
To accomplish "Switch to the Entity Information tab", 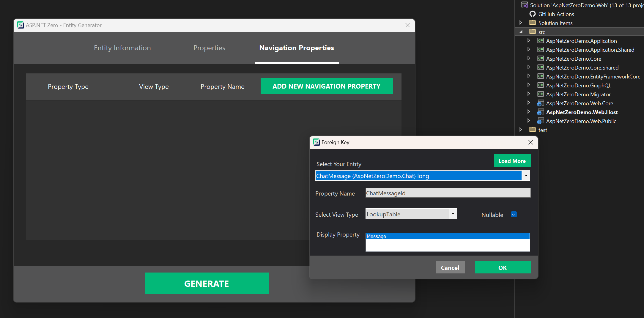I will [122, 48].
